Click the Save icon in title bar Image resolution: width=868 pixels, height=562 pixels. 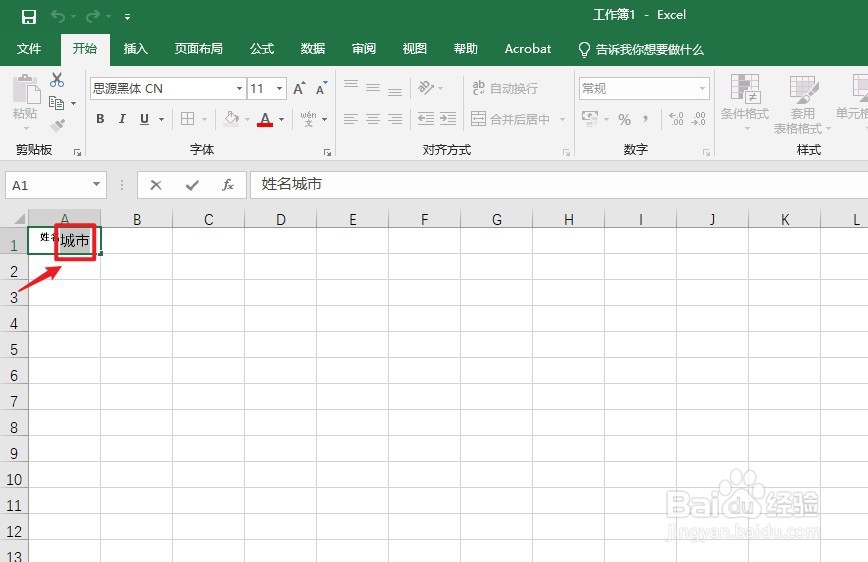pyautogui.click(x=29, y=17)
